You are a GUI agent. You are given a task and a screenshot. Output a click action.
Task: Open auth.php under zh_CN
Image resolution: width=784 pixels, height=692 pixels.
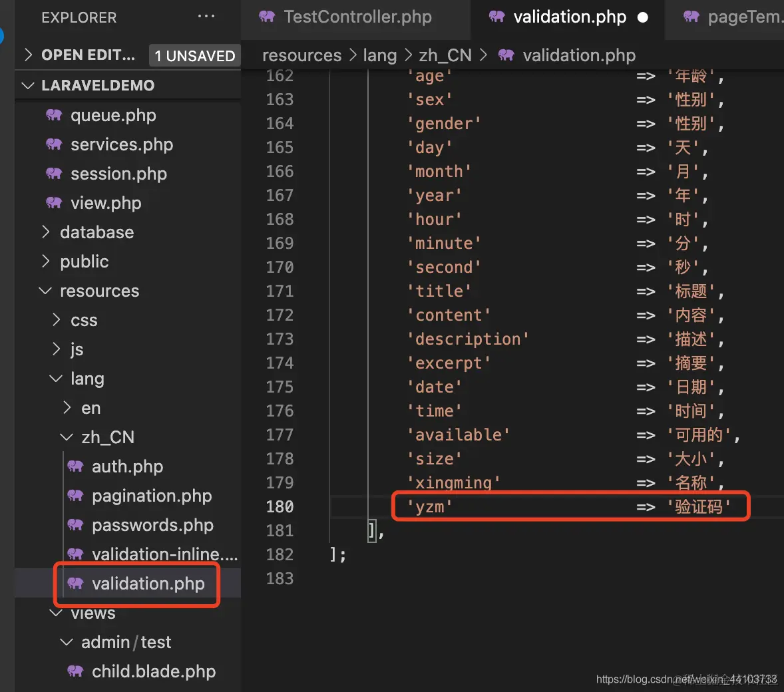[x=128, y=466]
